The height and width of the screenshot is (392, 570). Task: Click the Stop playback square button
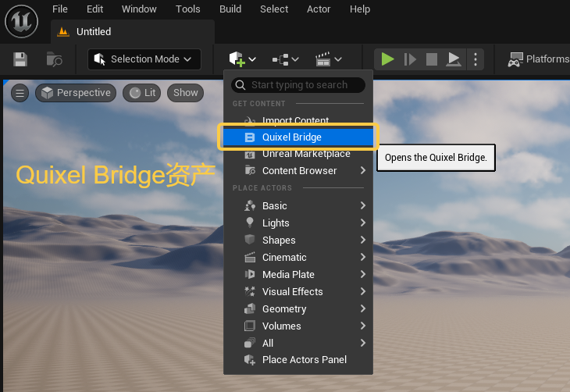[x=432, y=59]
